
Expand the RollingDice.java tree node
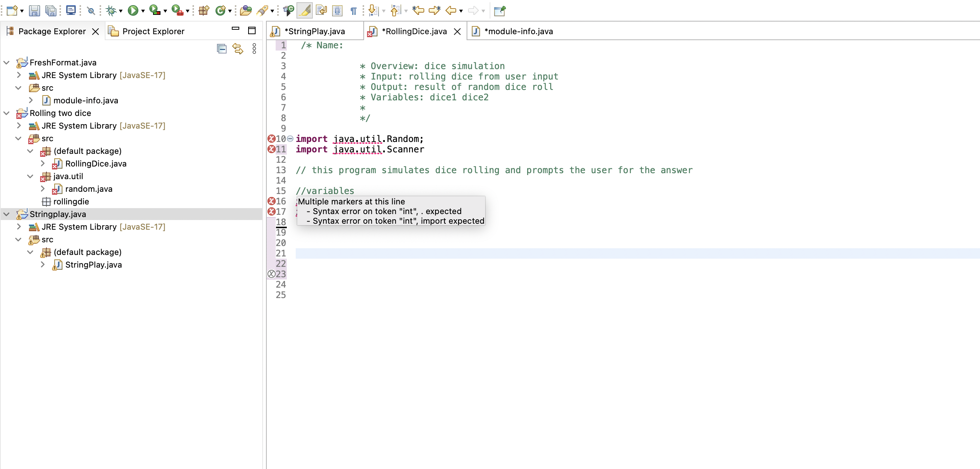pos(43,164)
